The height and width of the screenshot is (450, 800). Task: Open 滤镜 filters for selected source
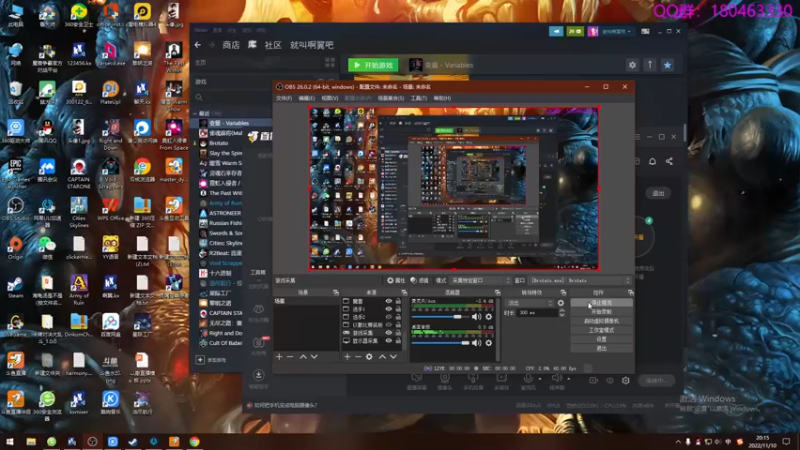pyautogui.click(x=420, y=281)
